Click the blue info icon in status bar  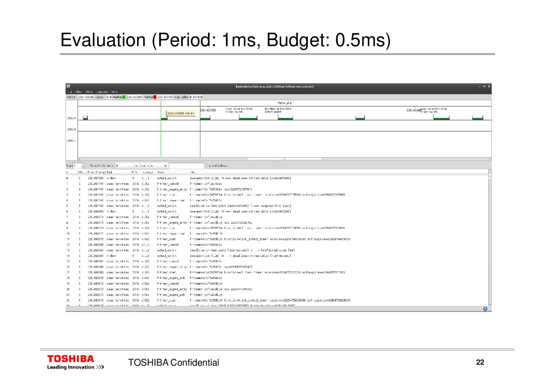(x=485, y=309)
